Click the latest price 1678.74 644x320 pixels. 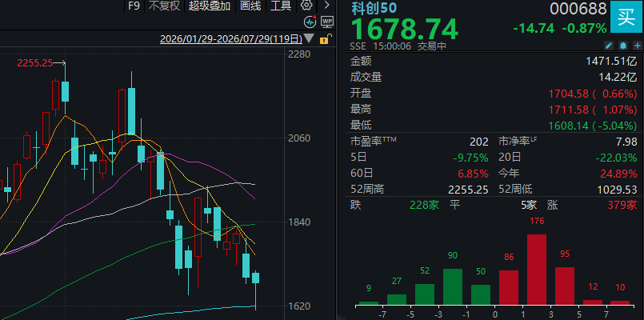click(404, 28)
